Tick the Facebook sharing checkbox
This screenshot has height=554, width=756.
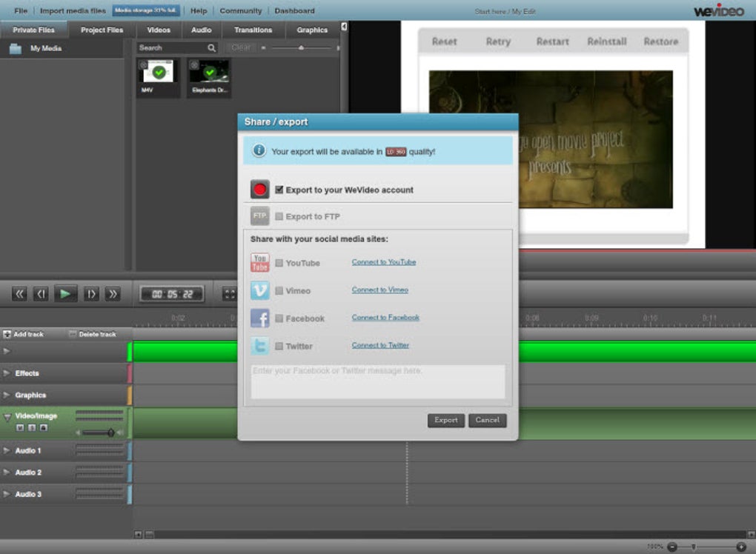279,318
